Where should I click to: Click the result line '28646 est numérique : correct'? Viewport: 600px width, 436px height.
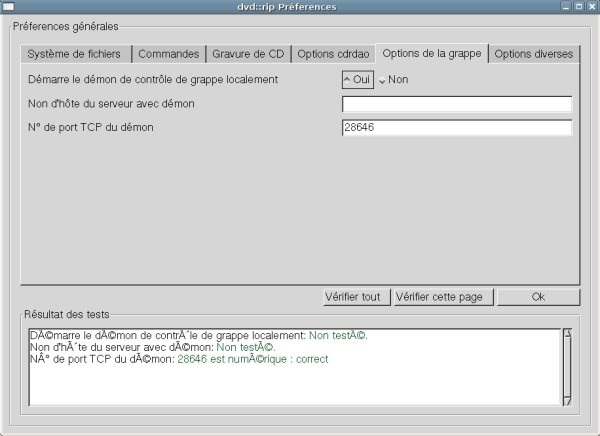(x=253, y=359)
